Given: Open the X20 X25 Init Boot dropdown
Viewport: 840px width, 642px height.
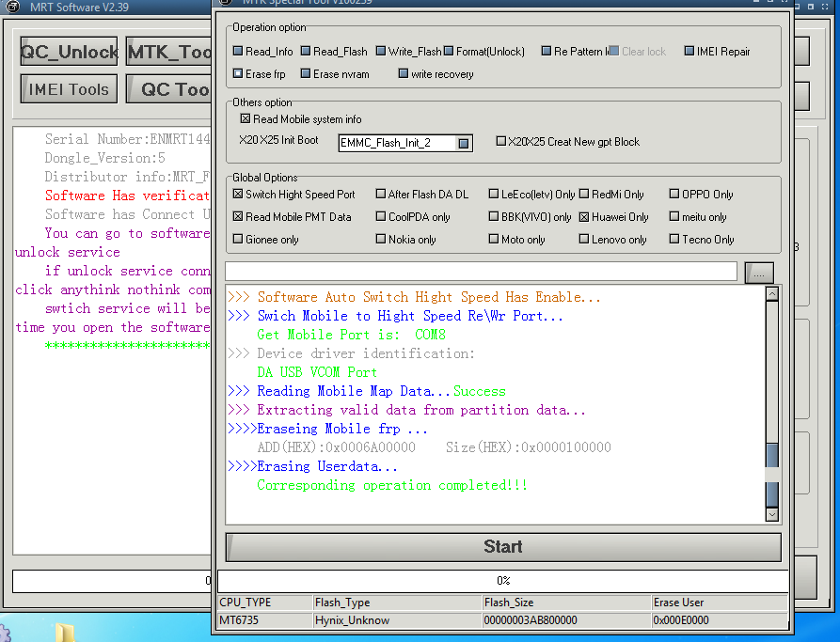Looking at the screenshot, I should pos(464,143).
